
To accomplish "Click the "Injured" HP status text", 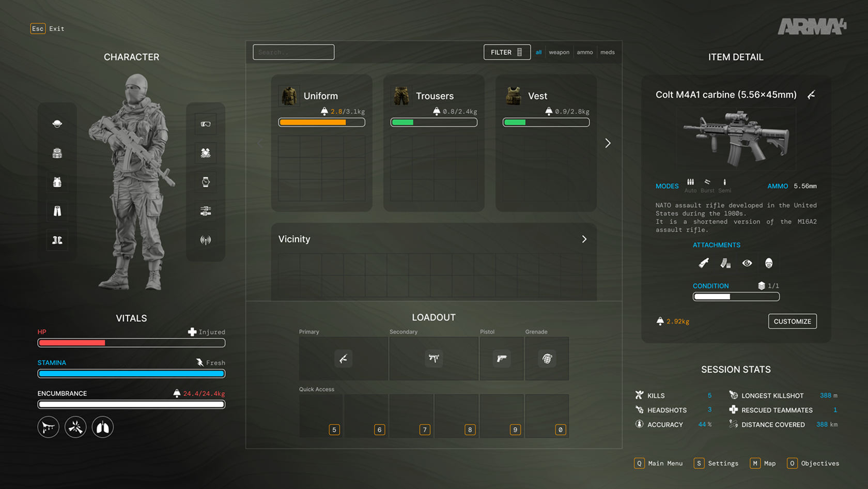I will click(x=212, y=332).
